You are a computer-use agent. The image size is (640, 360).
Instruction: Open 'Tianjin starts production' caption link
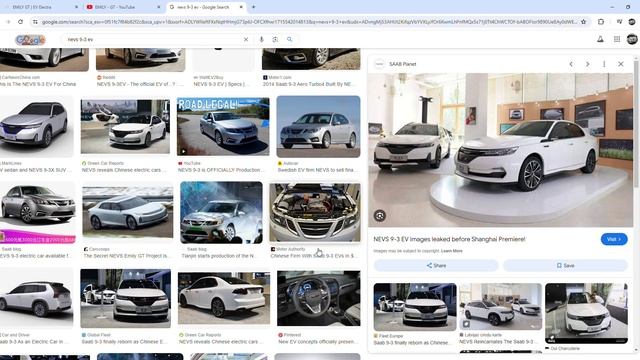click(219, 256)
